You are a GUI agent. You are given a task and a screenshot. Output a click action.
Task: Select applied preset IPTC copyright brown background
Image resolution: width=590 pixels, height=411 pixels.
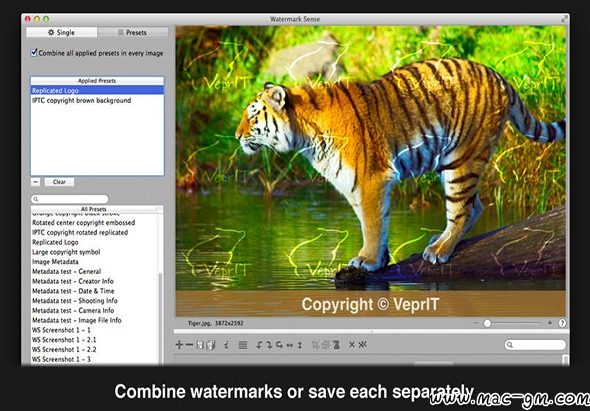[x=97, y=100]
